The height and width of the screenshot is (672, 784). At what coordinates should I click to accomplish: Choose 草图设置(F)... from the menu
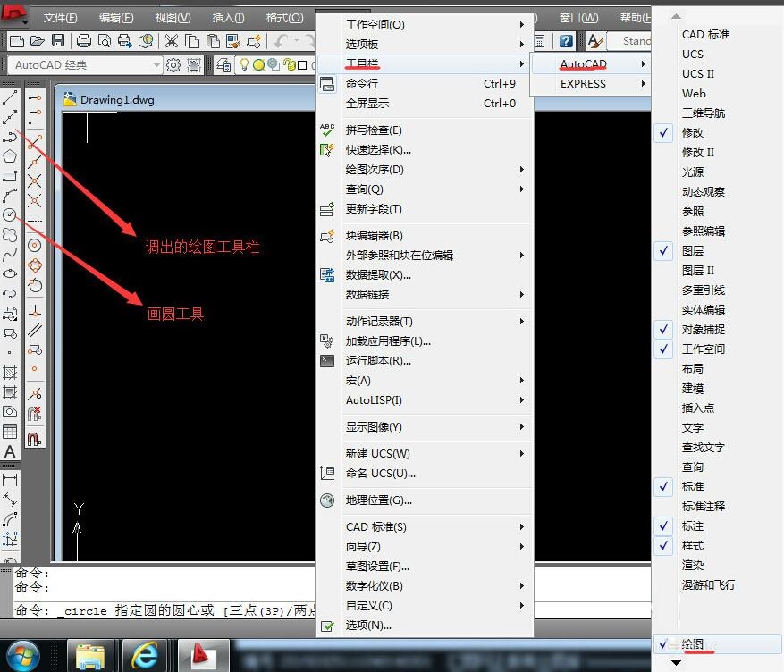click(x=424, y=566)
